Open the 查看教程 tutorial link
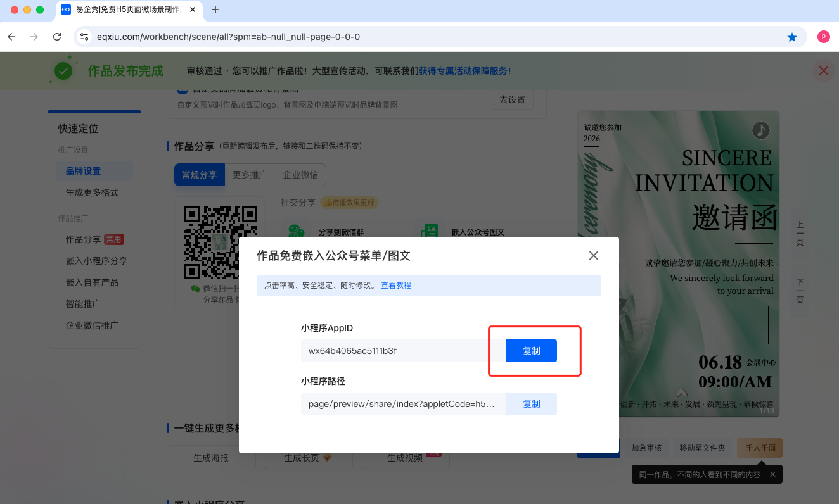Screen dimensions: 839x504 pos(396,286)
